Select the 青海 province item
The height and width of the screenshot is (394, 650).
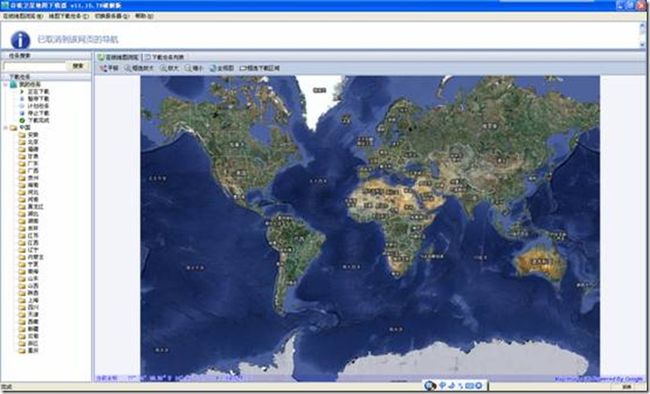(x=33, y=272)
